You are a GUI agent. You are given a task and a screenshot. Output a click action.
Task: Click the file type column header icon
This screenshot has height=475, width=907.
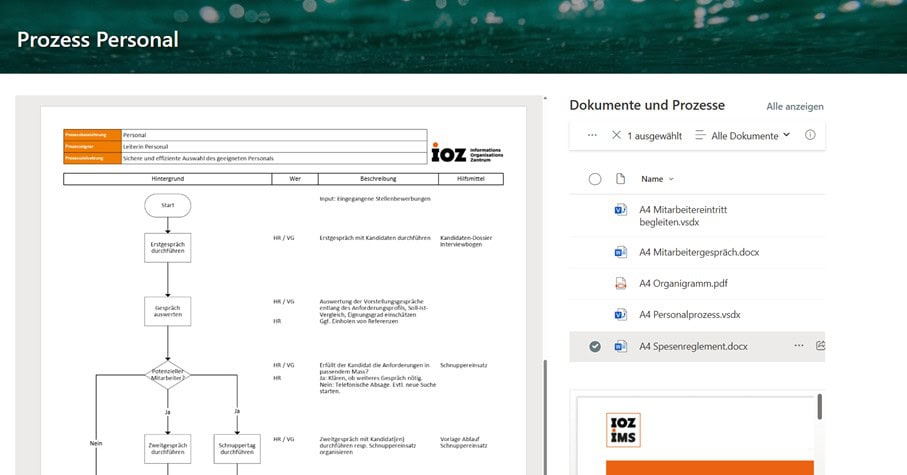pos(620,179)
